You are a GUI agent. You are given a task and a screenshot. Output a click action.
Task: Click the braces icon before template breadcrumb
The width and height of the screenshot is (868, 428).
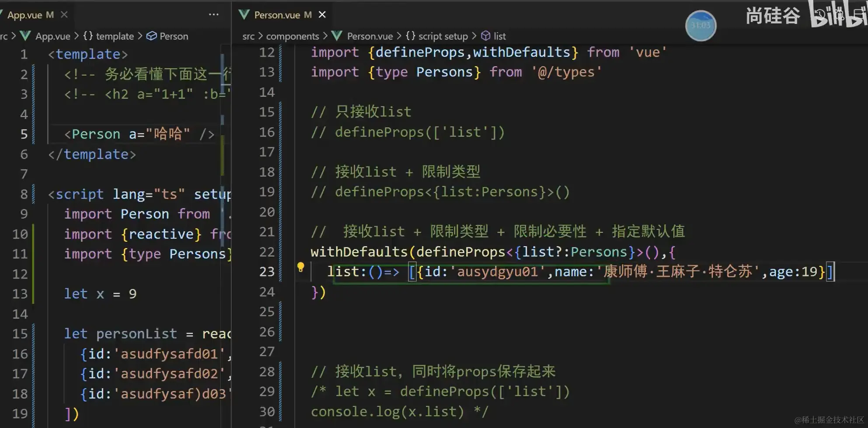tap(88, 36)
